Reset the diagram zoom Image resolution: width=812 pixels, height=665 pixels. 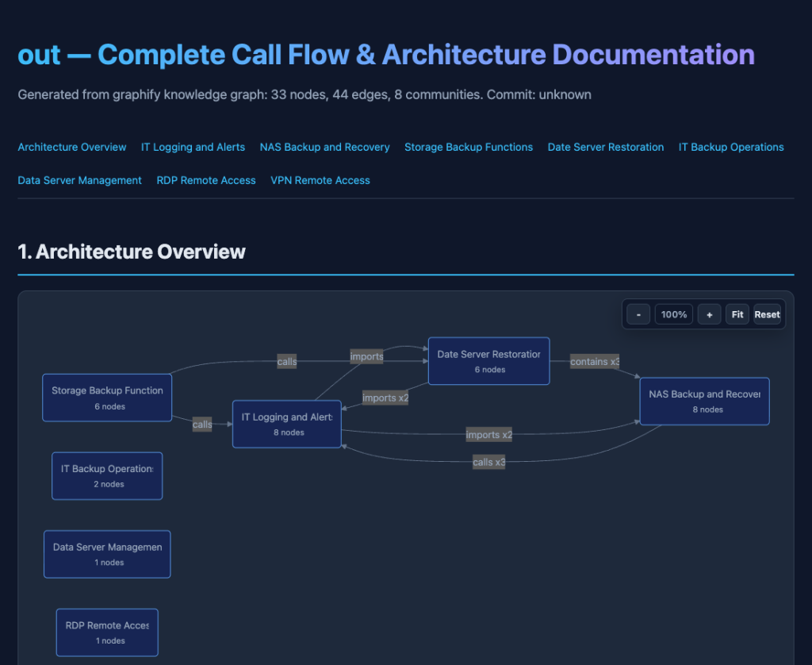pyautogui.click(x=767, y=314)
